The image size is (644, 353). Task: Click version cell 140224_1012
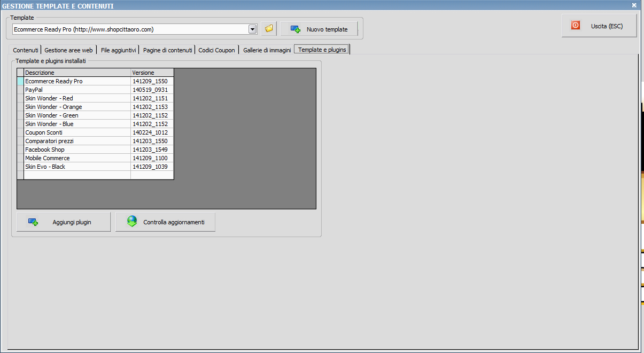pos(152,132)
